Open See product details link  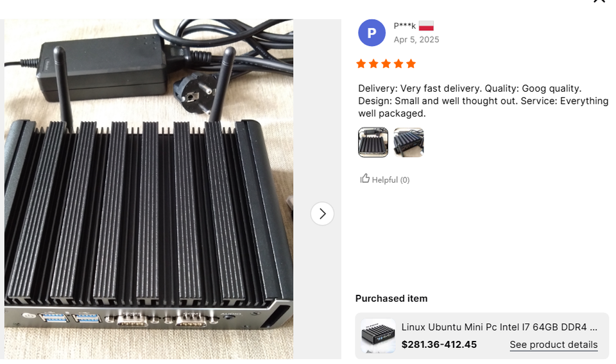(554, 344)
